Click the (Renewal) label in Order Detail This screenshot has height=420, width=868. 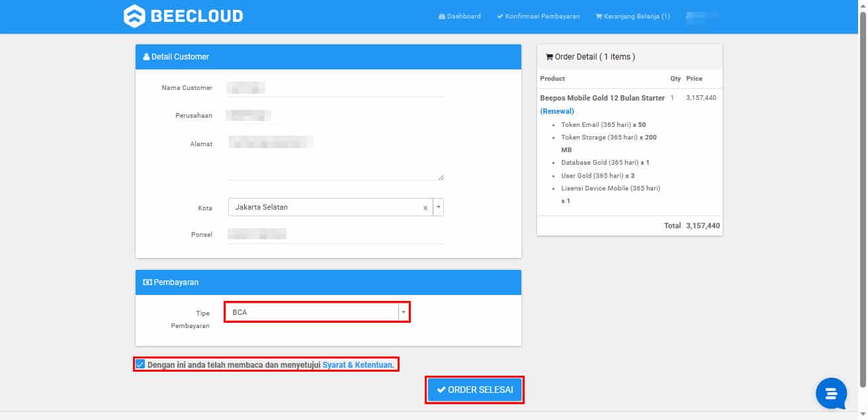point(557,111)
